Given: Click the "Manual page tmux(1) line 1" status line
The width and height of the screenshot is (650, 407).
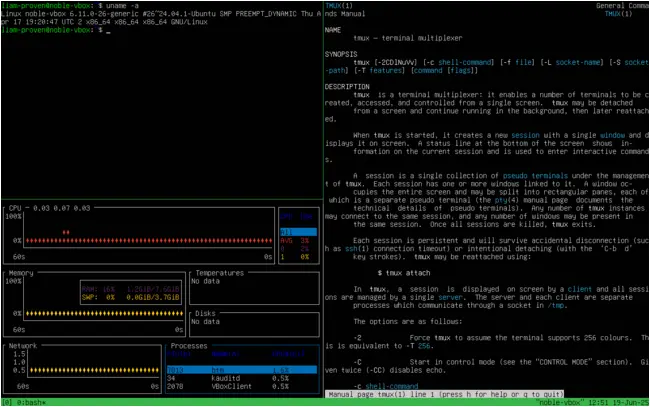Looking at the screenshot, I should click(x=444, y=395).
